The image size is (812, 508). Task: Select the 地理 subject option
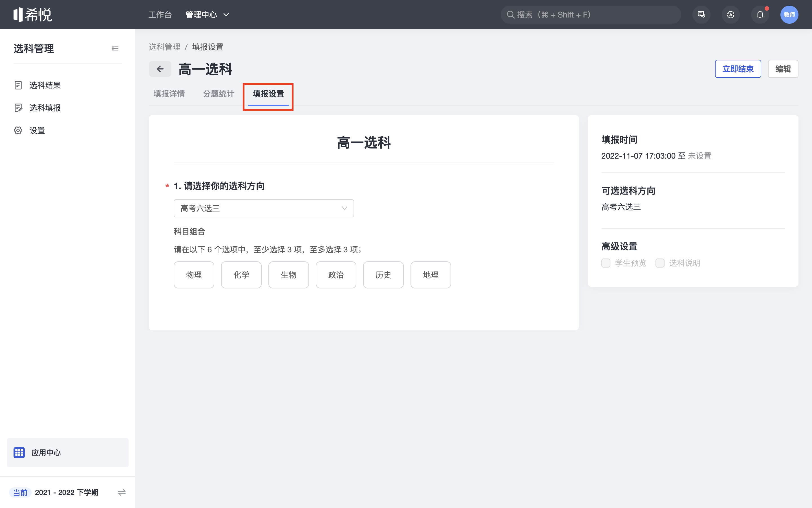coord(431,275)
